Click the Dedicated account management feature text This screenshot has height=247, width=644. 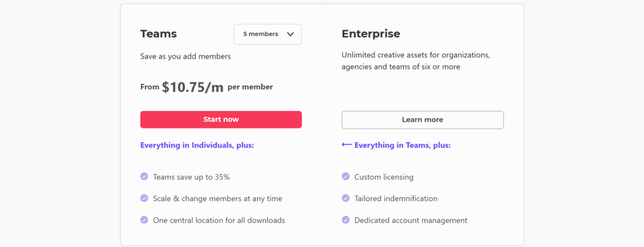[411, 221]
